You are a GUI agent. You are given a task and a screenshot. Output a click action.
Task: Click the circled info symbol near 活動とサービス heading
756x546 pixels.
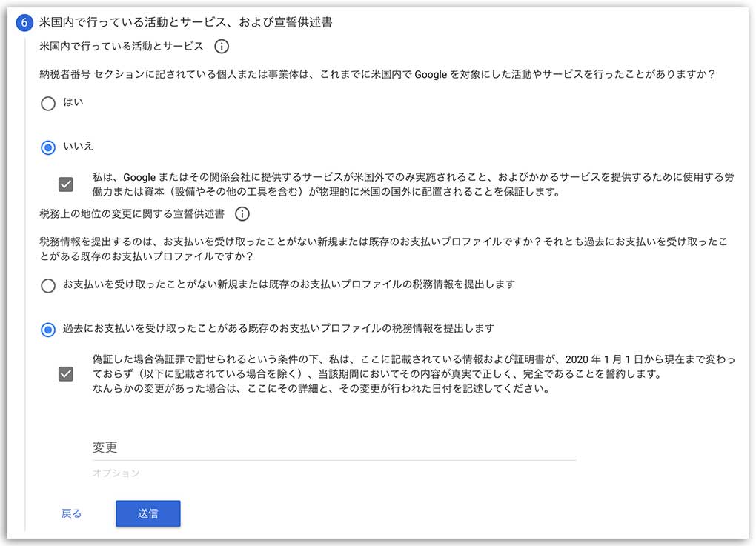[x=220, y=47]
